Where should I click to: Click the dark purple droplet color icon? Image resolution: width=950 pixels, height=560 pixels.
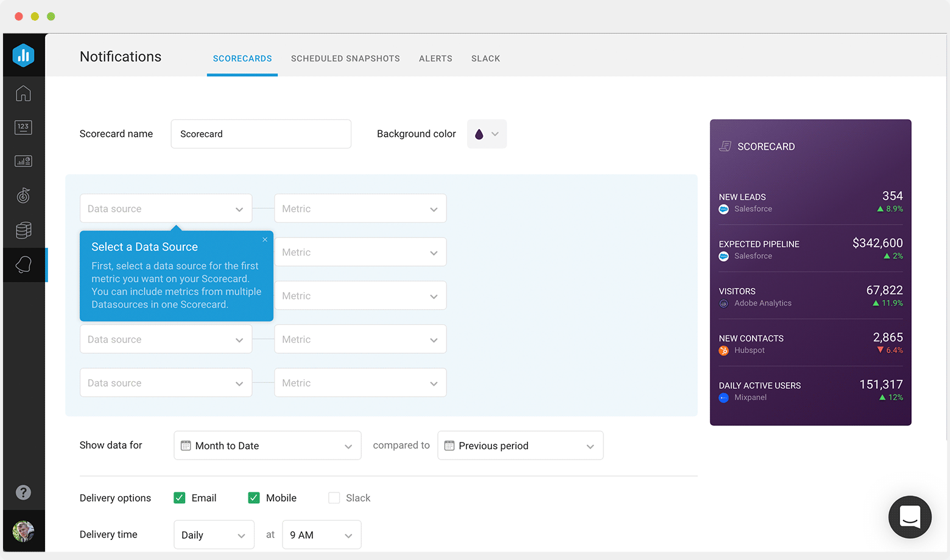479,134
